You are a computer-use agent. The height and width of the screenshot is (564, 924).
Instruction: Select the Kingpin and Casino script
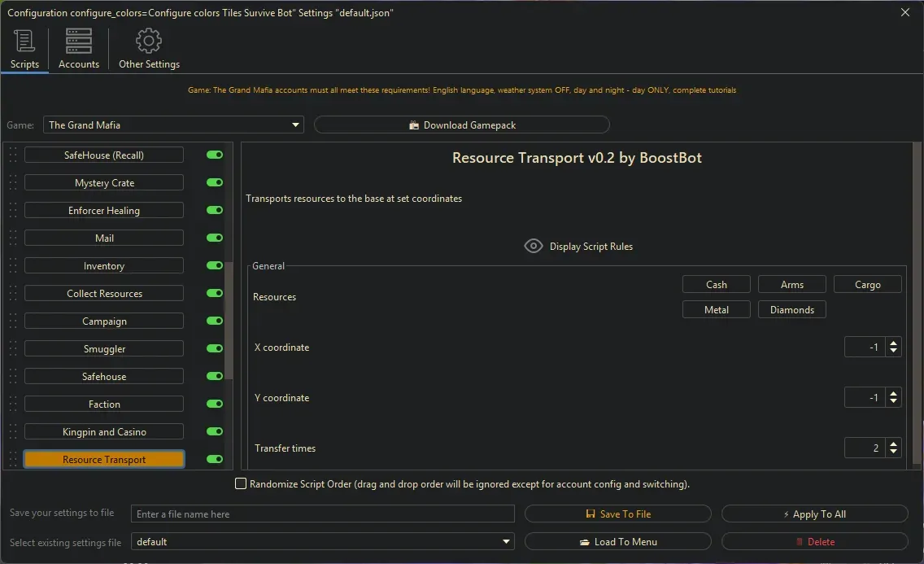pyautogui.click(x=104, y=432)
